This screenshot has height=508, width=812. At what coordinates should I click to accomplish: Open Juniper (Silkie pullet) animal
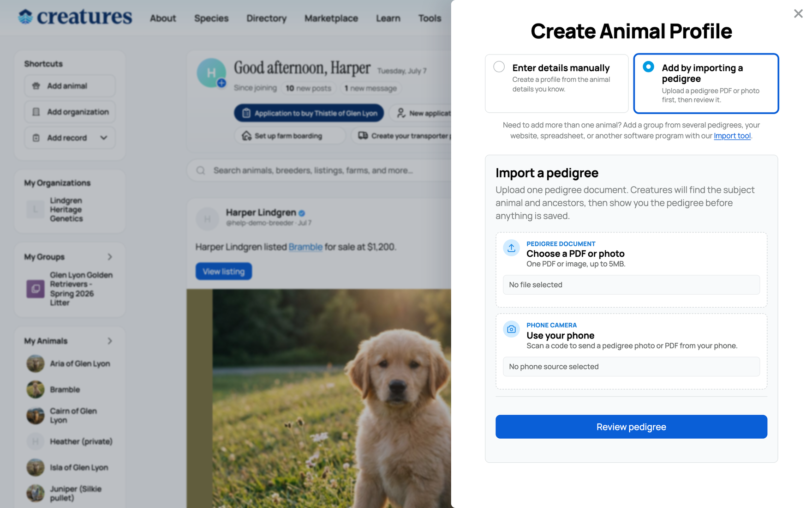pos(76,493)
